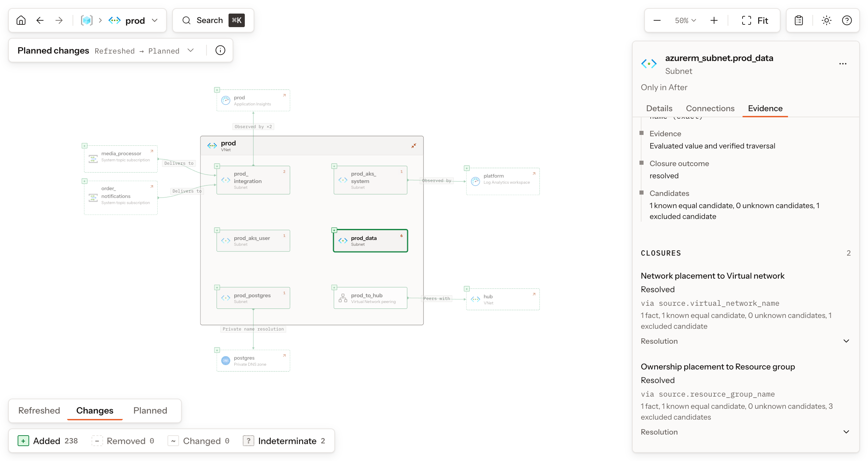Zoom in with the plus button
This screenshot has height=461, width=868.
tap(714, 20)
